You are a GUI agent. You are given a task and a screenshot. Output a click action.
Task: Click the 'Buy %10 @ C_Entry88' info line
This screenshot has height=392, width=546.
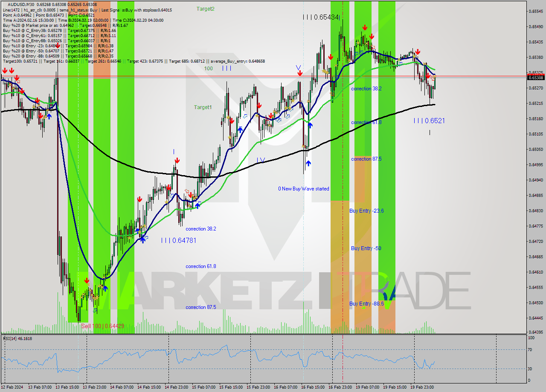click(x=57, y=40)
